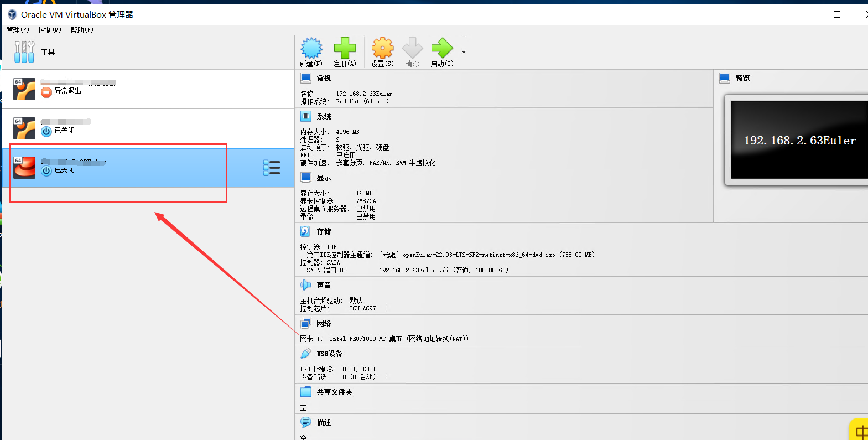Image resolution: width=868 pixels, height=440 pixels.
Task: Click the 清除 discard arrow icon
Action: pos(412,49)
